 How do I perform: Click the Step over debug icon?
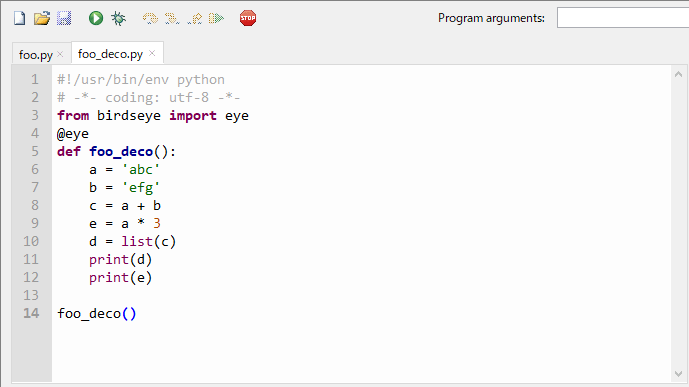150,18
